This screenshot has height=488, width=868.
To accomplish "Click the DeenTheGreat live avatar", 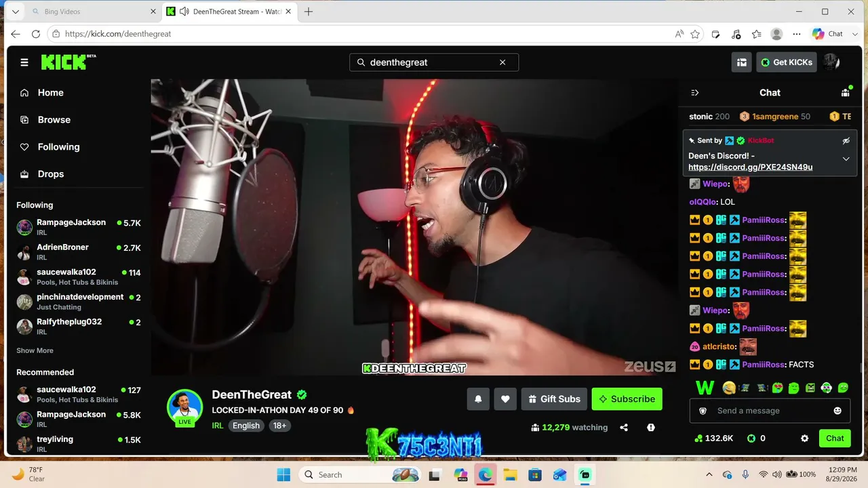I will pos(184,407).
